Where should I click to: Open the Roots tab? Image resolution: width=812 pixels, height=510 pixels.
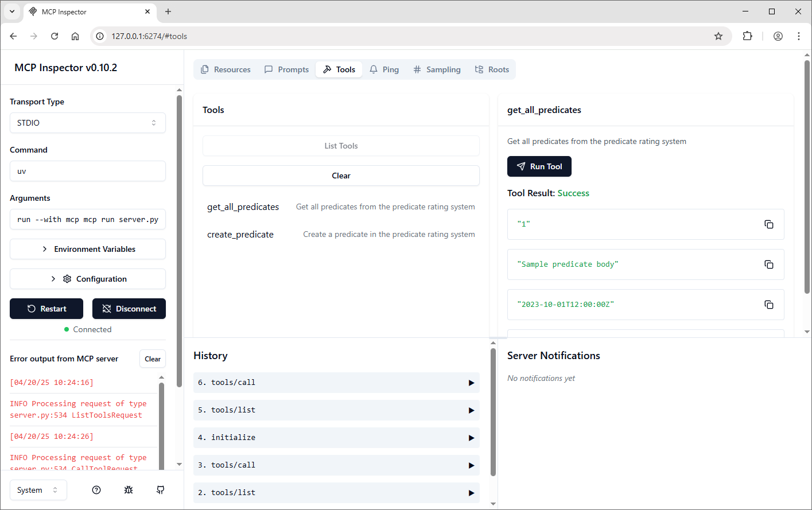(x=492, y=69)
